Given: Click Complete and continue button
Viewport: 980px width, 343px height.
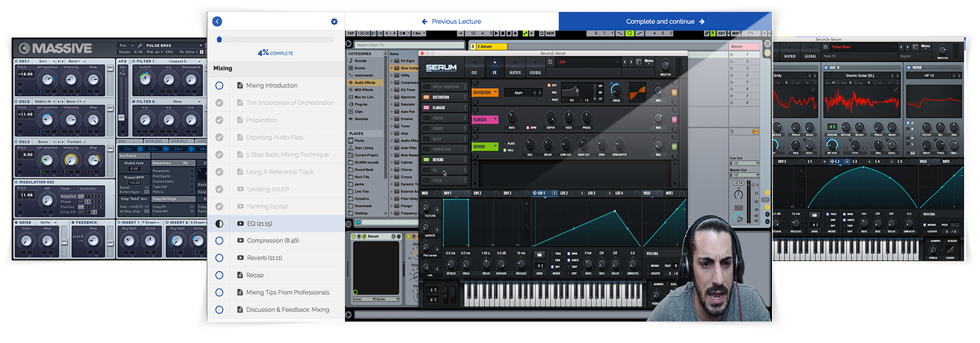Looking at the screenshot, I should pyautogui.click(x=665, y=21).
